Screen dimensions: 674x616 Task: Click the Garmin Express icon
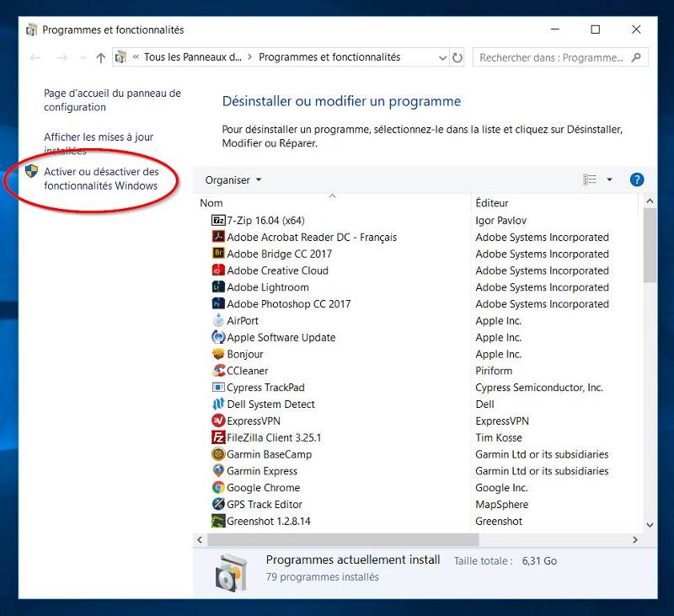[218, 471]
